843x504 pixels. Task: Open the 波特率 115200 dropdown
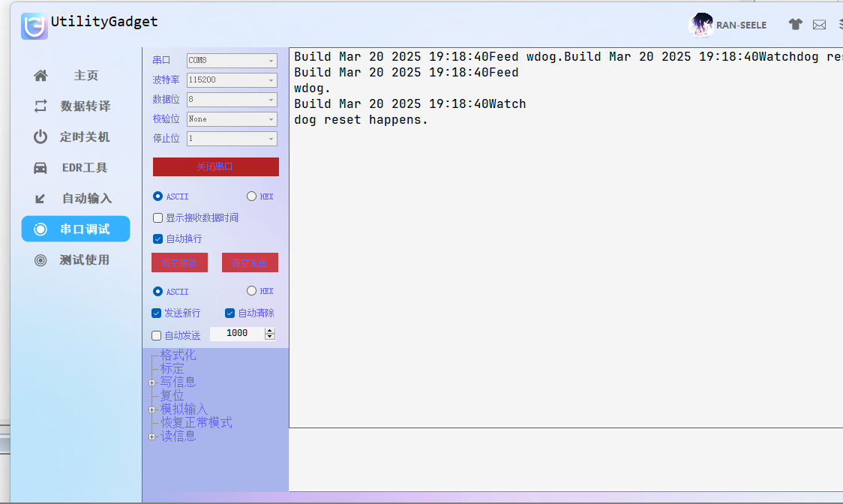[232, 80]
